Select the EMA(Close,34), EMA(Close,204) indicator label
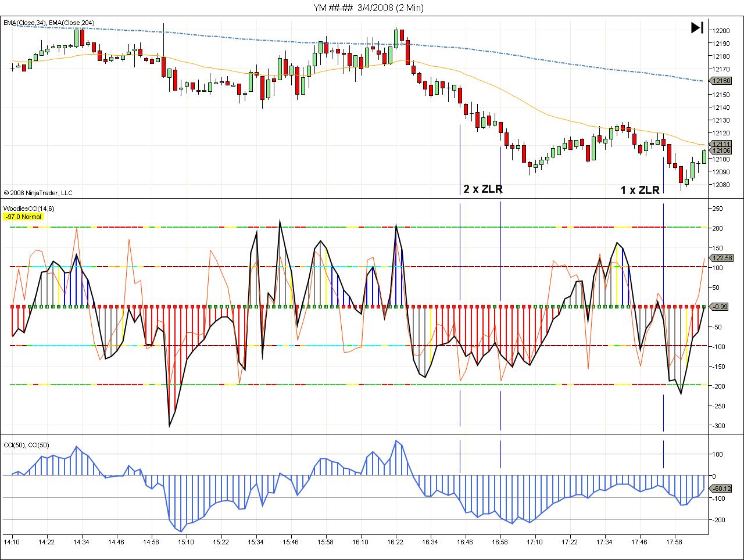Screen dimensions: 744x560 point(49,23)
